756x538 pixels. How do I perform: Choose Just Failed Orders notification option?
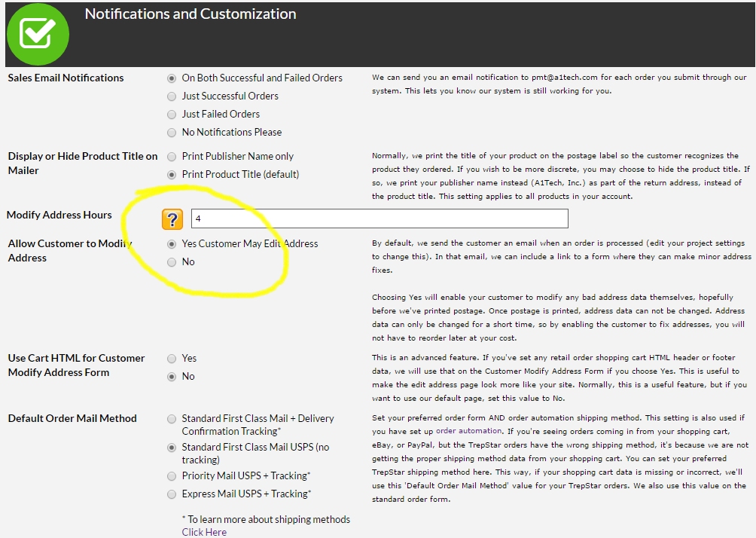(172, 115)
